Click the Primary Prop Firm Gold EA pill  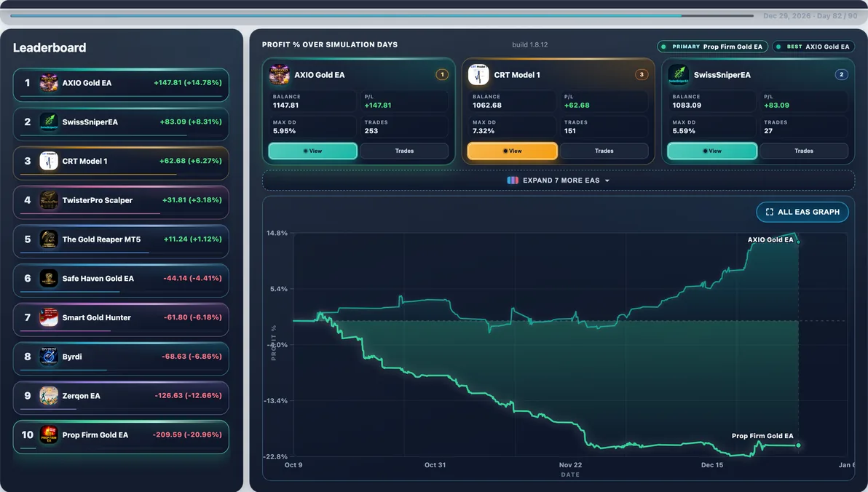712,47
